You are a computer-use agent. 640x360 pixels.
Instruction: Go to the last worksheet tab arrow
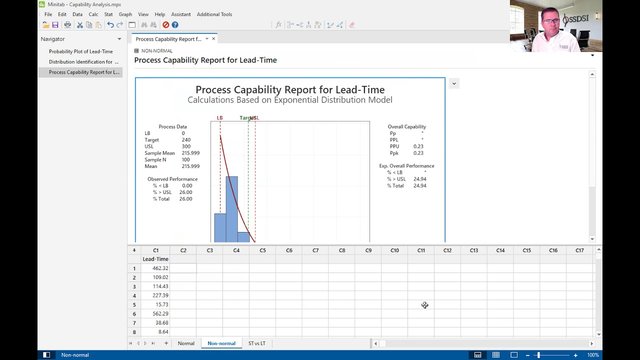pos(153,343)
